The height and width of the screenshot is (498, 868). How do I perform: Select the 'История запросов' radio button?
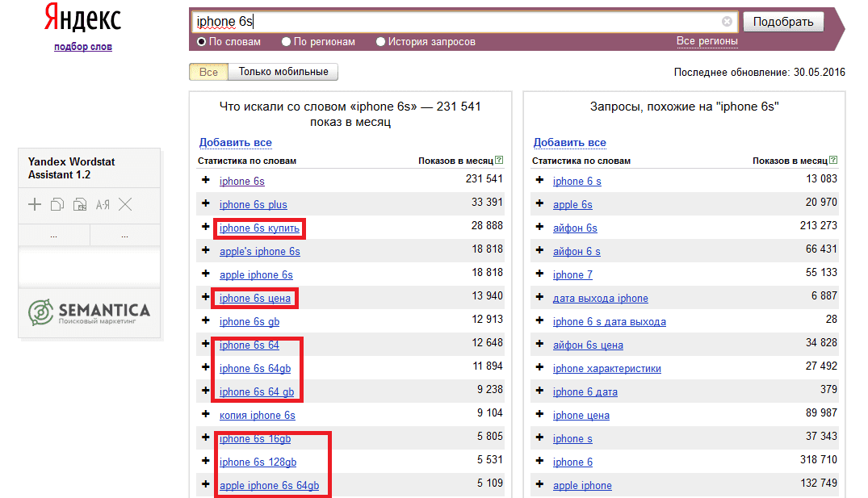(380, 41)
